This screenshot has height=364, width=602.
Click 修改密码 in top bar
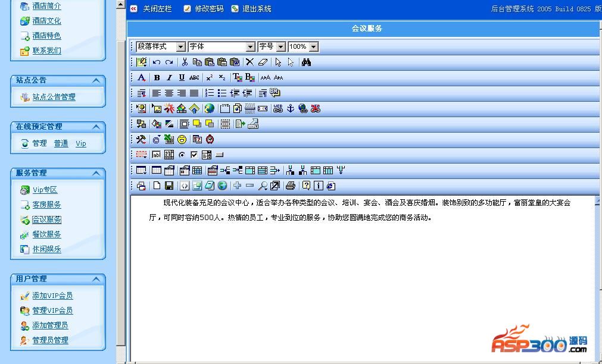pos(209,9)
